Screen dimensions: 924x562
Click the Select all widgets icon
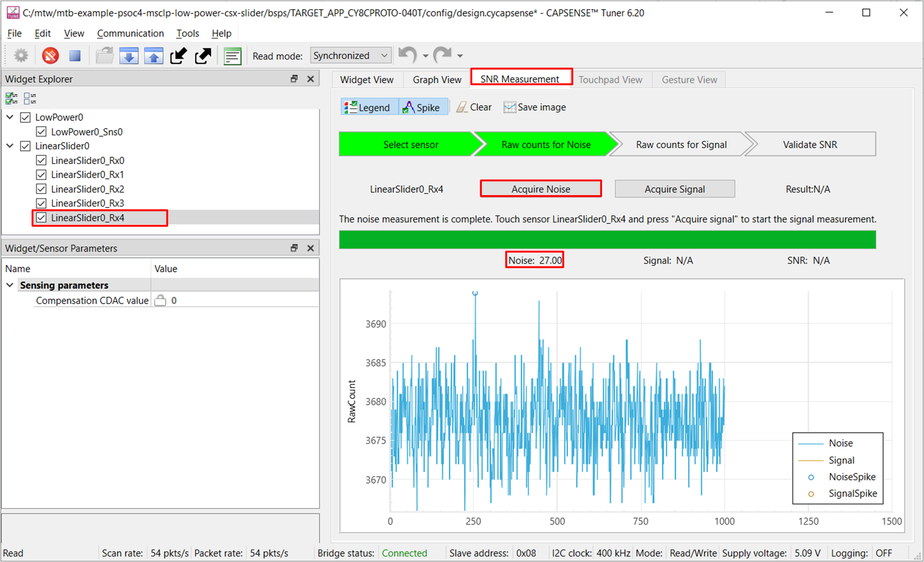(x=11, y=98)
